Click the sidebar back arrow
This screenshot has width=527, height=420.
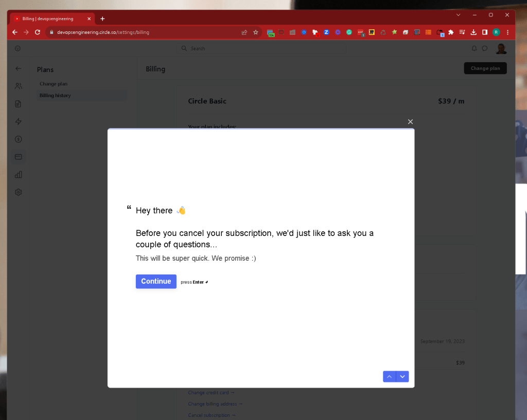pyautogui.click(x=19, y=68)
